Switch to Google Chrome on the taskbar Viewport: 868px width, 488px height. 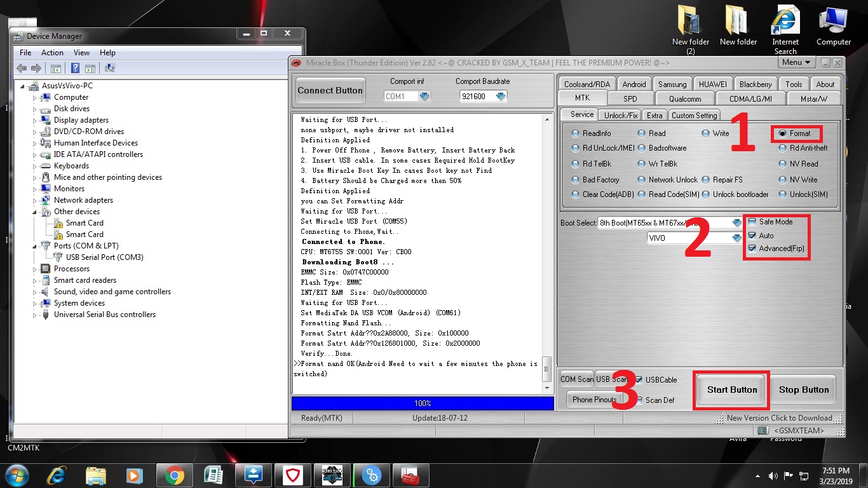(174, 475)
